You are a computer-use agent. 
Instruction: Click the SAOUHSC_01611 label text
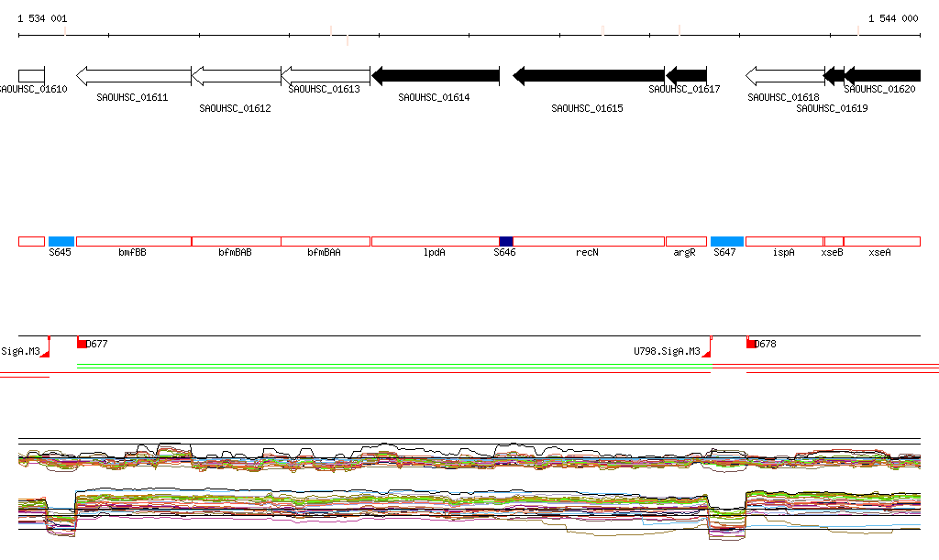click(x=132, y=97)
